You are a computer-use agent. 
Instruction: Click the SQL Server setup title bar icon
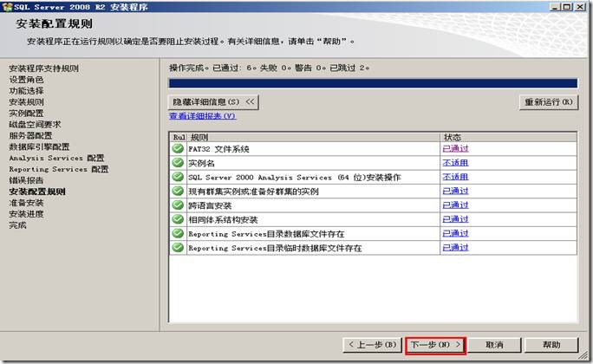7,6
